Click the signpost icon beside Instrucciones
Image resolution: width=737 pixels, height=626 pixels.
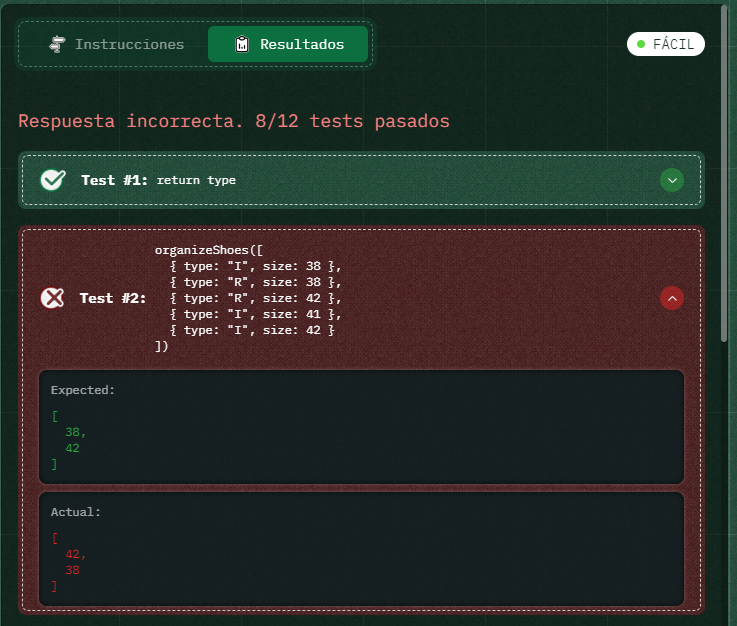tap(57, 44)
